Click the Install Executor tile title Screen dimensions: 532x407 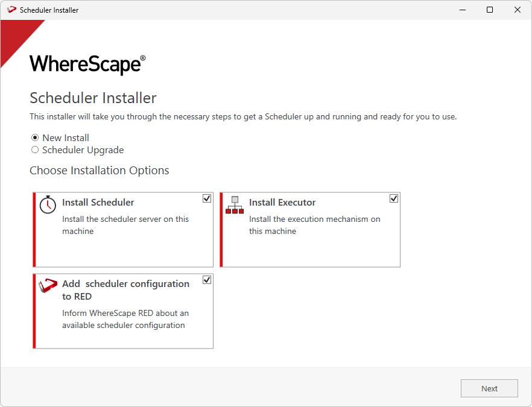[x=282, y=203]
